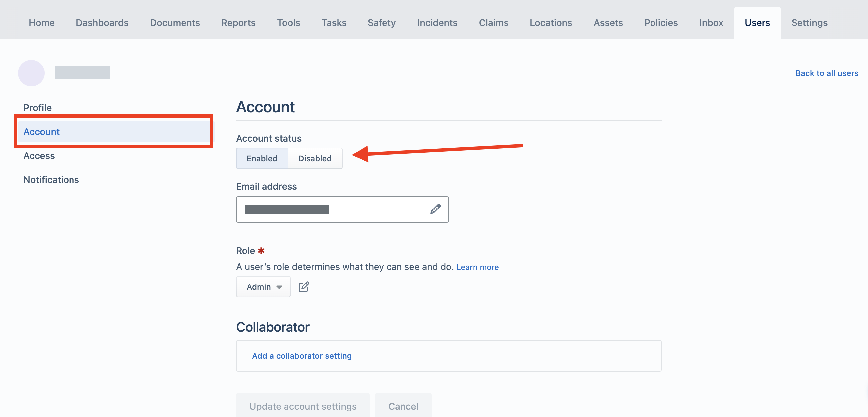The height and width of the screenshot is (417, 868).
Task: Go to the Dashboards tab
Action: [x=102, y=23]
